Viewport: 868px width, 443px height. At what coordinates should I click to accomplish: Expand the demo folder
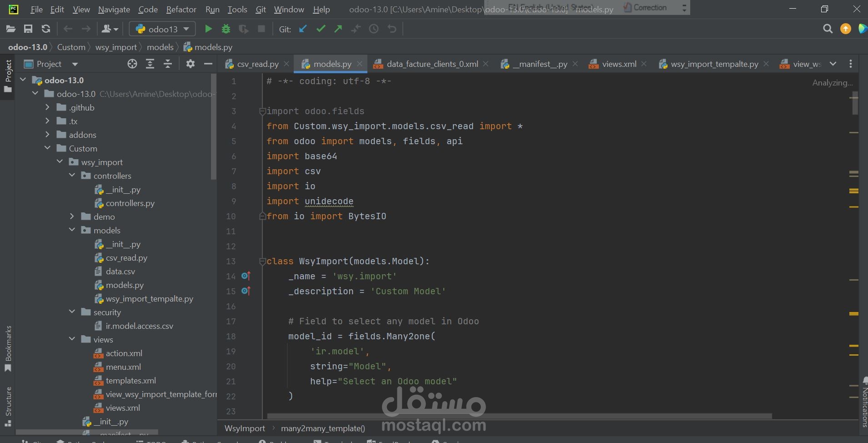(72, 217)
